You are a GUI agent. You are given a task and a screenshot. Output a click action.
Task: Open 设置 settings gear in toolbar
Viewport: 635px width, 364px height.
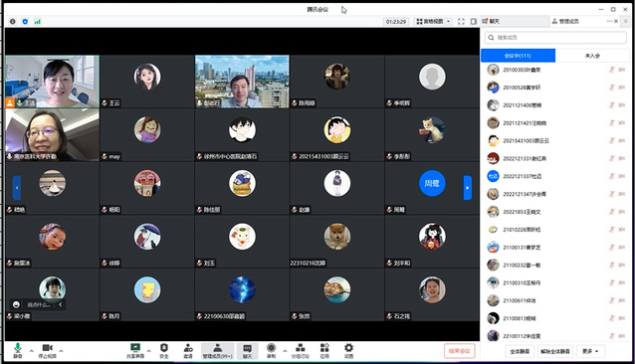348,350
